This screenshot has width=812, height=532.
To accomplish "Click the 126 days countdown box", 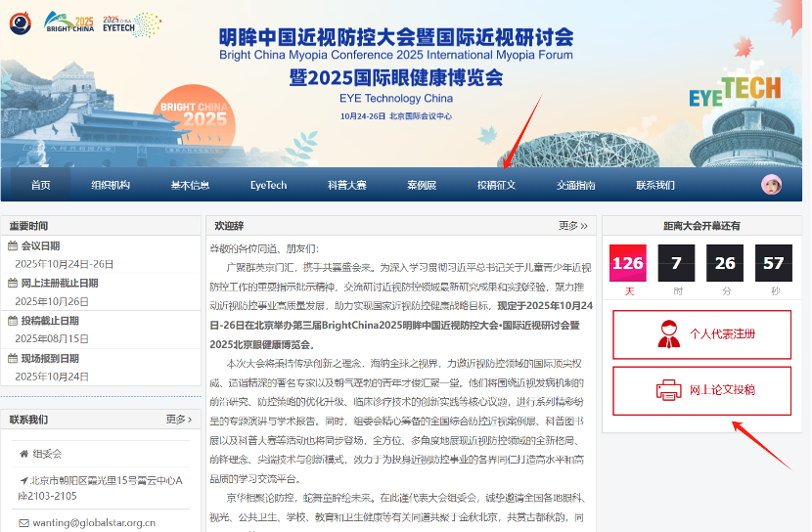I will coord(628,263).
